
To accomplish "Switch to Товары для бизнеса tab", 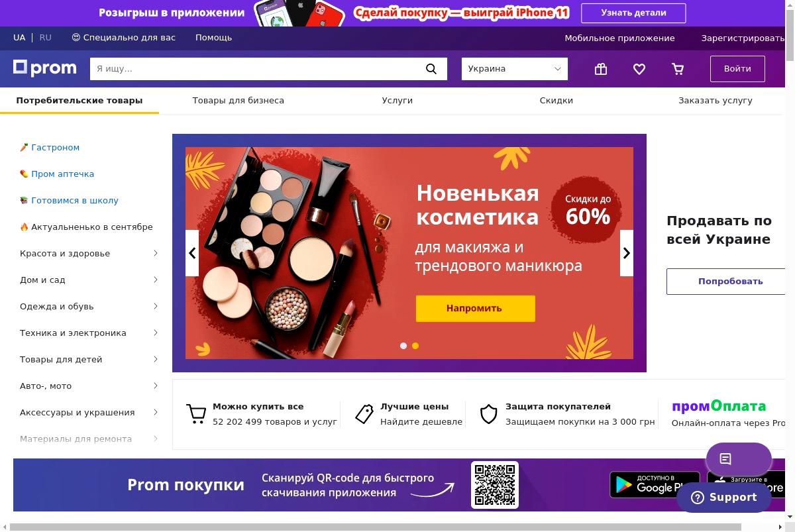I will [238, 101].
